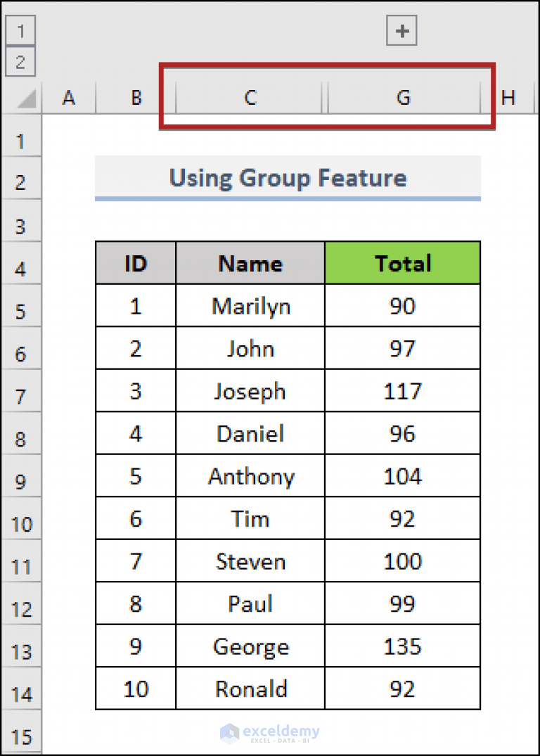Click the cell containing Marilyn

point(250,306)
